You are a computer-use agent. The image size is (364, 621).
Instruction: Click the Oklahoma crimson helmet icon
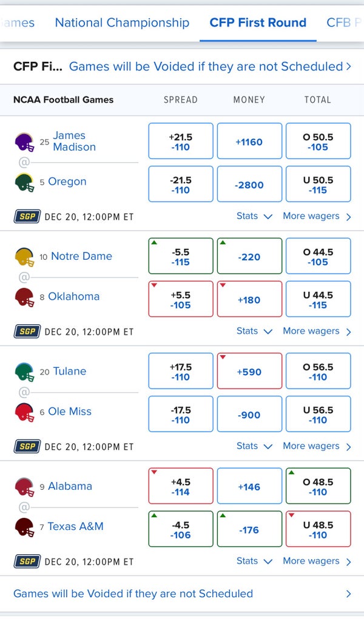pos(24,297)
